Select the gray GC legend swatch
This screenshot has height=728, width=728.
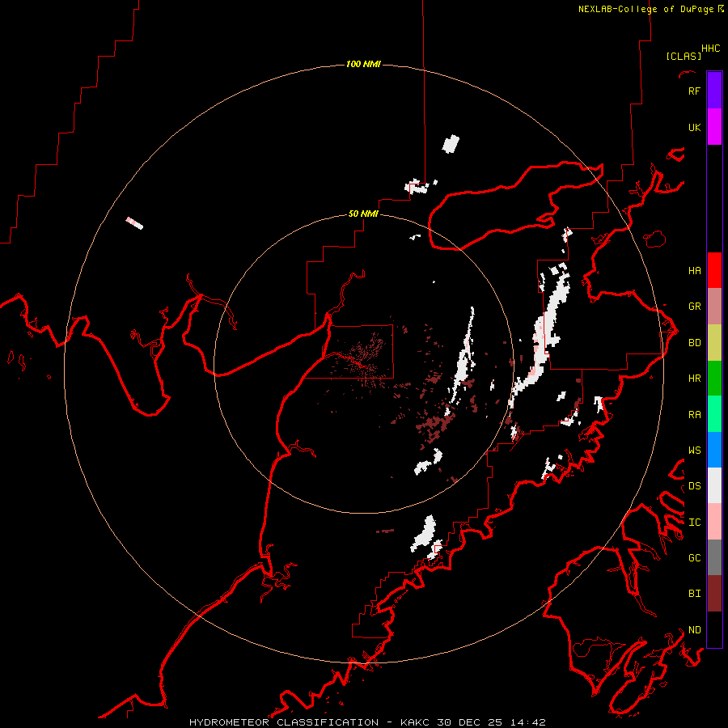[714, 557]
